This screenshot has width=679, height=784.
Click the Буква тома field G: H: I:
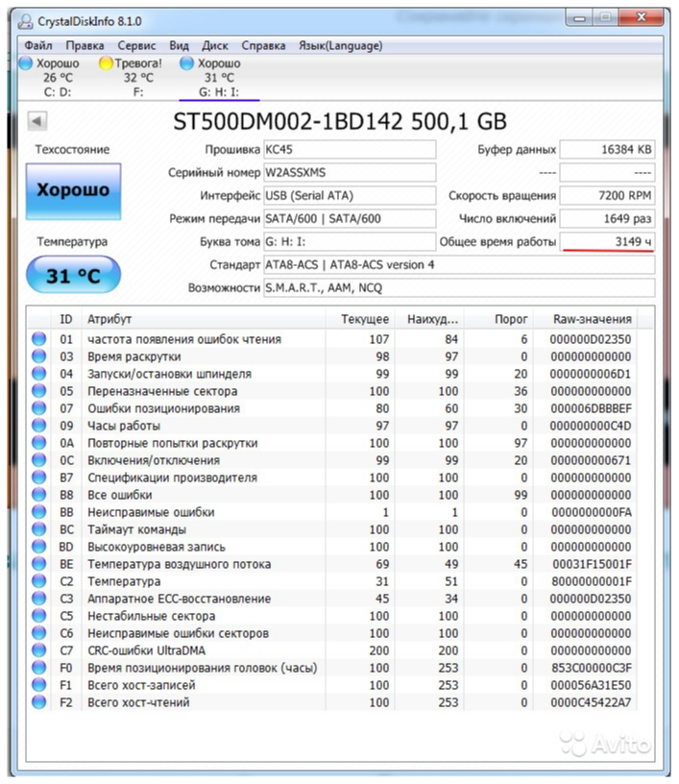tap(350, 241)
